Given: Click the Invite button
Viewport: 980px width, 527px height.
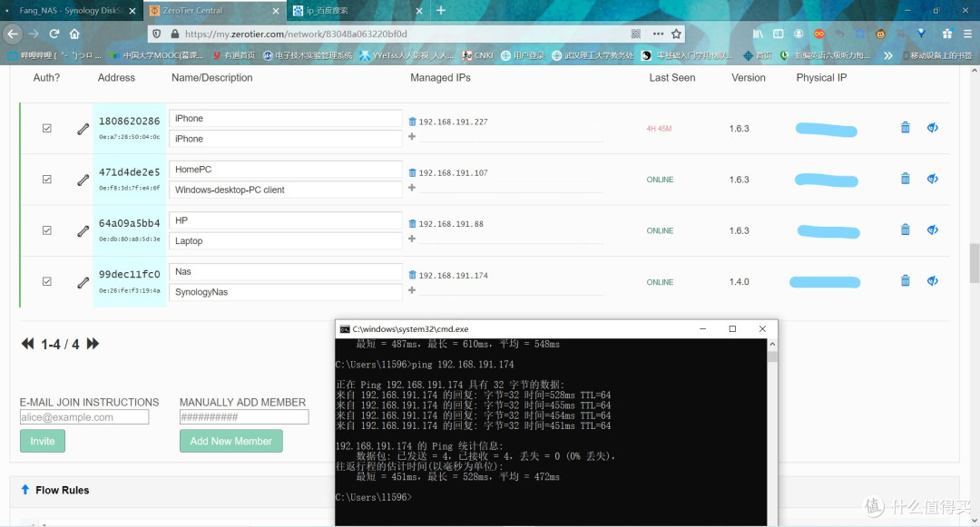Looking at the screenshot, I should 43,441.
